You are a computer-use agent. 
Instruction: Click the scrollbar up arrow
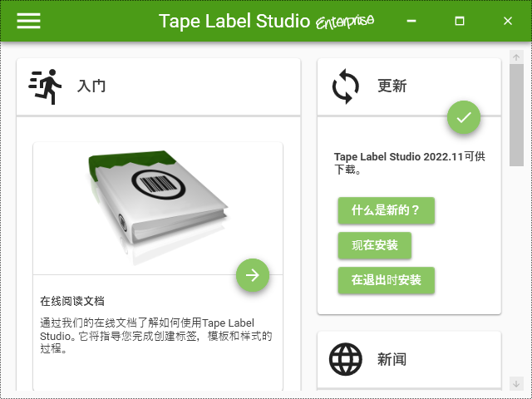tap(516, 57)
